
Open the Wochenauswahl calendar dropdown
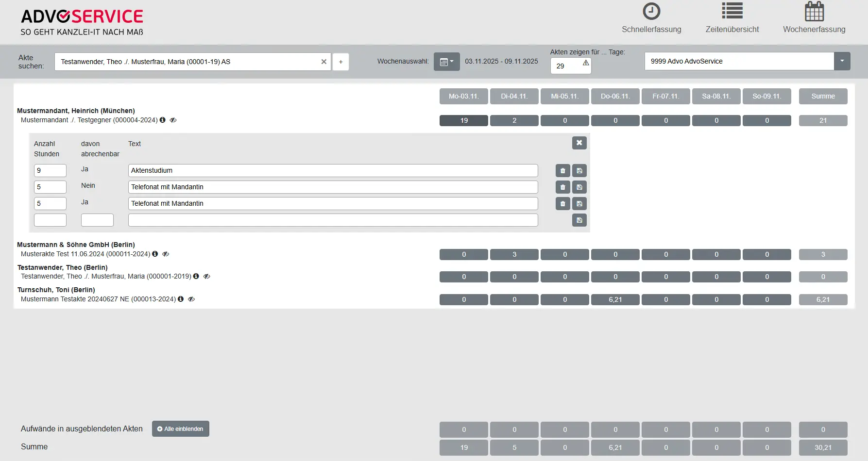pos(446,62)
